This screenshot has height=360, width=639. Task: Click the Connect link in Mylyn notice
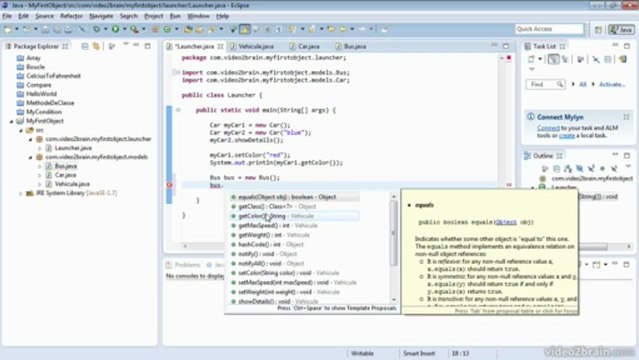[548, 128]
